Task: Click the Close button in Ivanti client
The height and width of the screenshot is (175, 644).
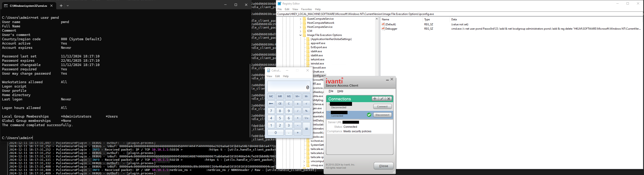Action: 384,166
